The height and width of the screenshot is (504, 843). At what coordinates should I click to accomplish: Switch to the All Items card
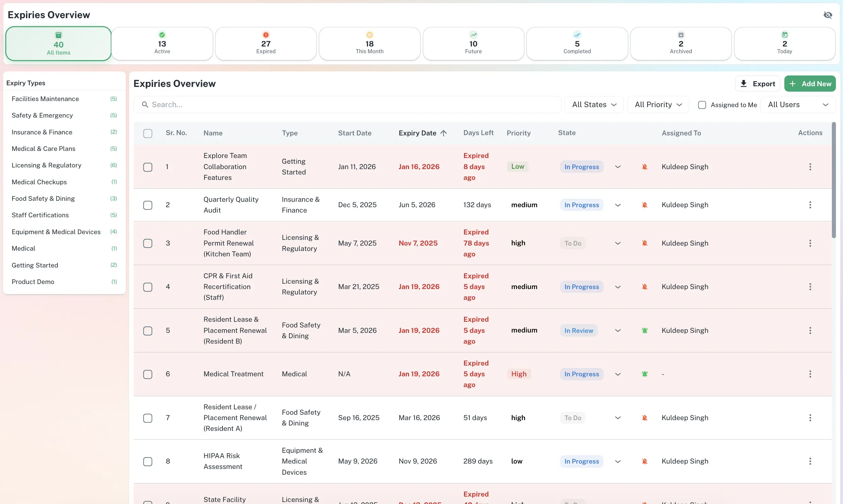58,44
